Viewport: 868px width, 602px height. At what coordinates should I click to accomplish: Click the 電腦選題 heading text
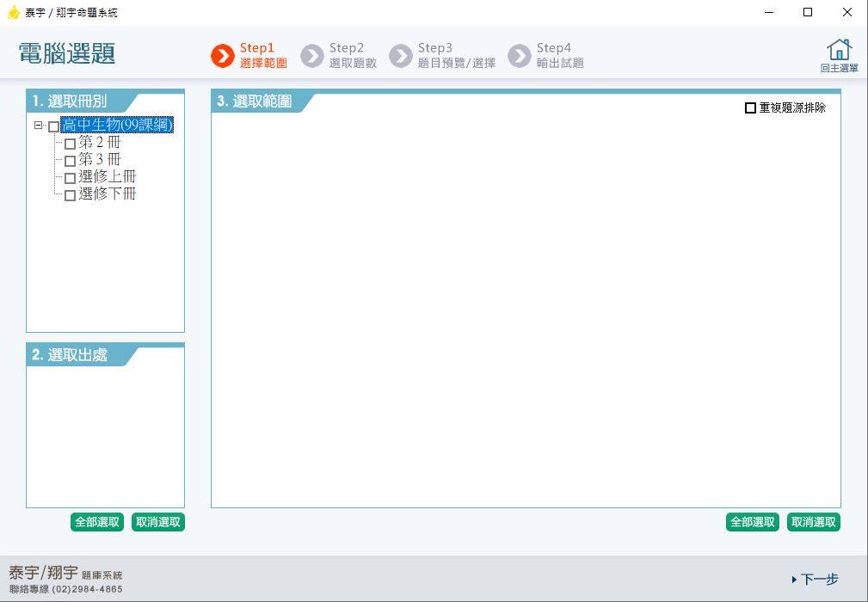67,53
